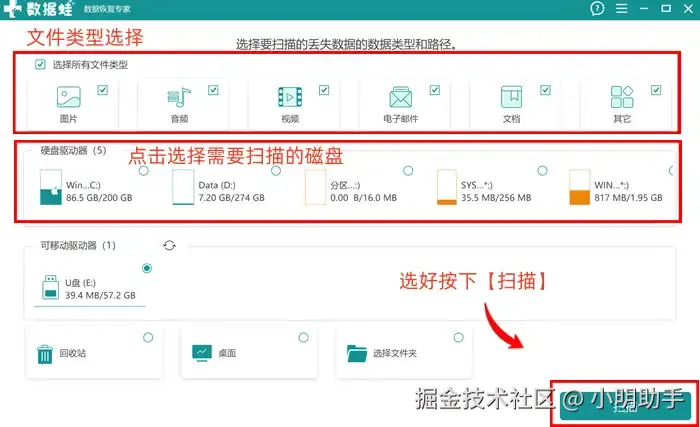Click the 桌面 desktop icon
The height and width of the screenshot is (427, 700).
(x=202, y=353)
